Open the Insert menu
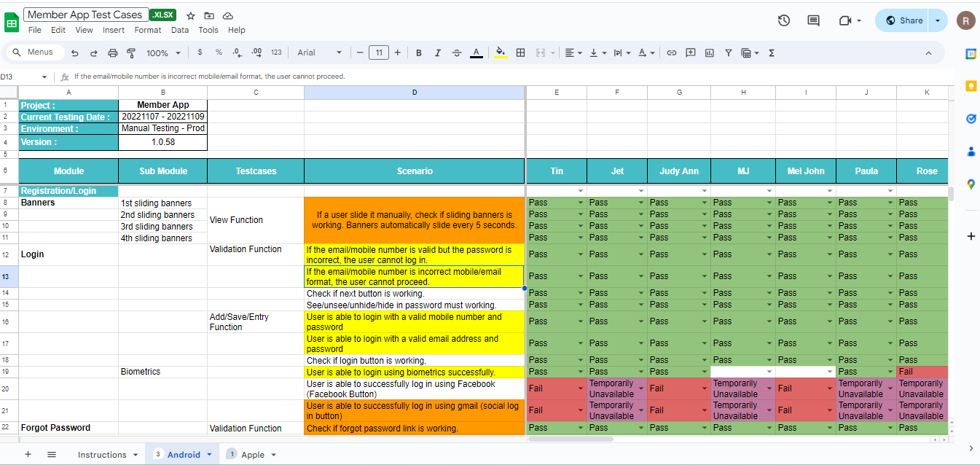The width and height of the screenshot is (980, 465). pos(114,30)
